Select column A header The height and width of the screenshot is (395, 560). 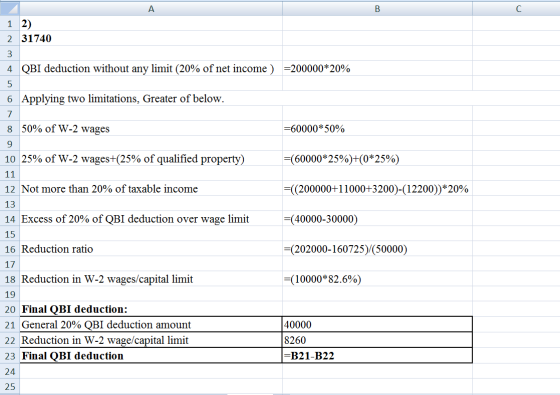tap(151, 9)
